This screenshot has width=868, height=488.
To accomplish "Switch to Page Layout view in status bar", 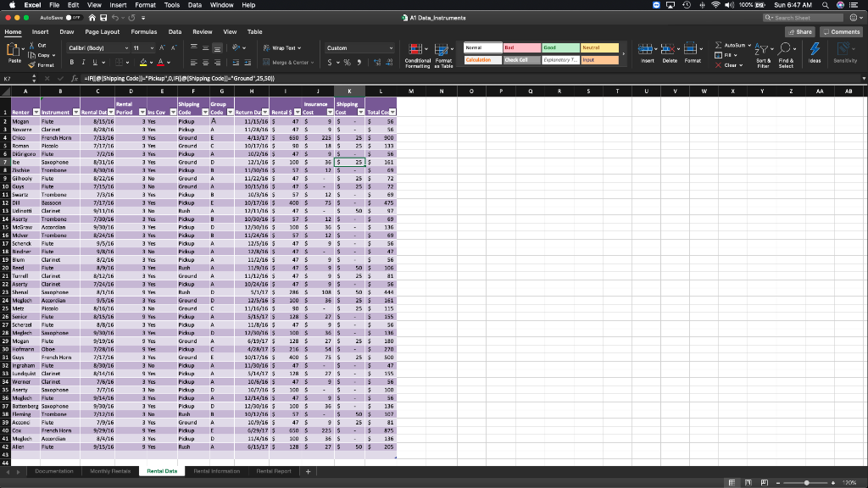I will pyautogui.click(x=748, y=482).
